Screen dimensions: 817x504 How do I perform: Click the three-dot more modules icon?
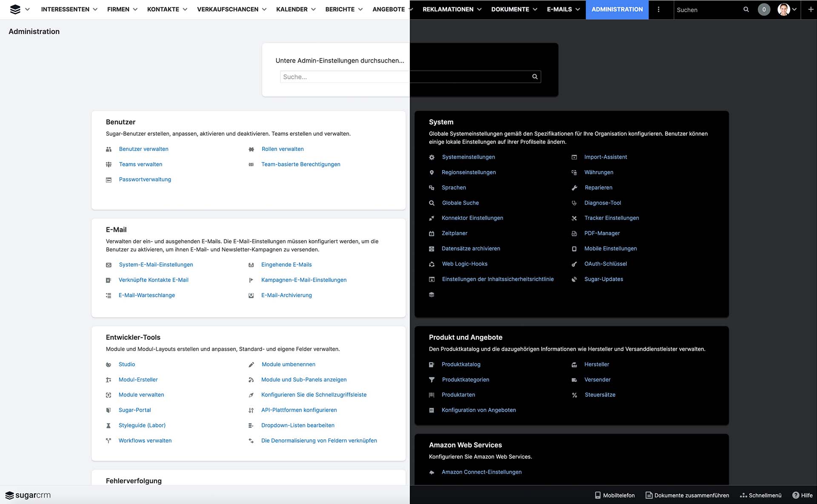[x=659, y=9]
